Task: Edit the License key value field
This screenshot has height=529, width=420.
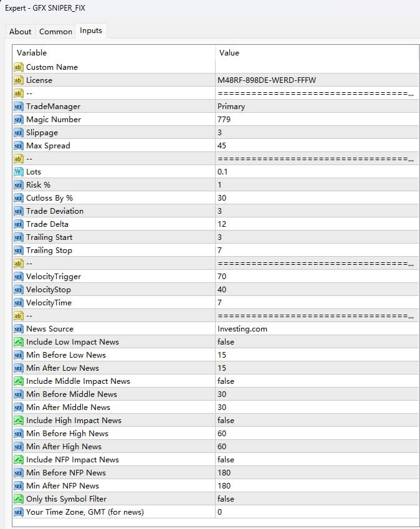Action: 317,80
